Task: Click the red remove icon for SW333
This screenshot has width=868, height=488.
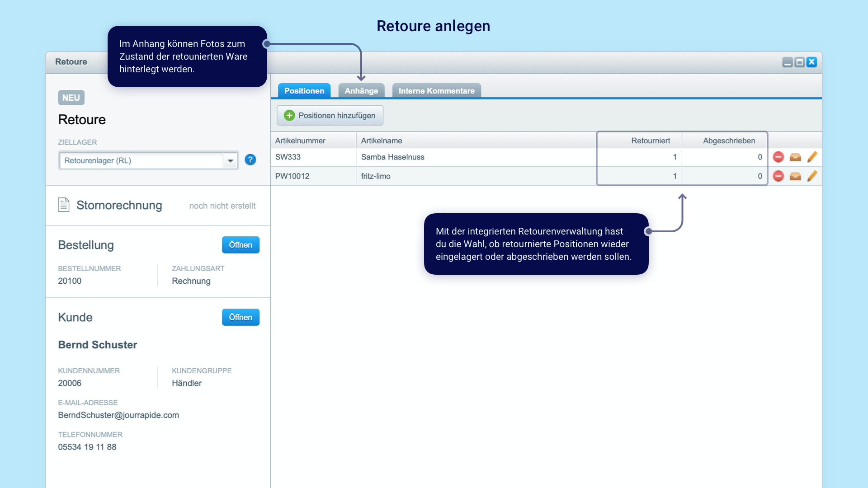Action: point(778,157)
